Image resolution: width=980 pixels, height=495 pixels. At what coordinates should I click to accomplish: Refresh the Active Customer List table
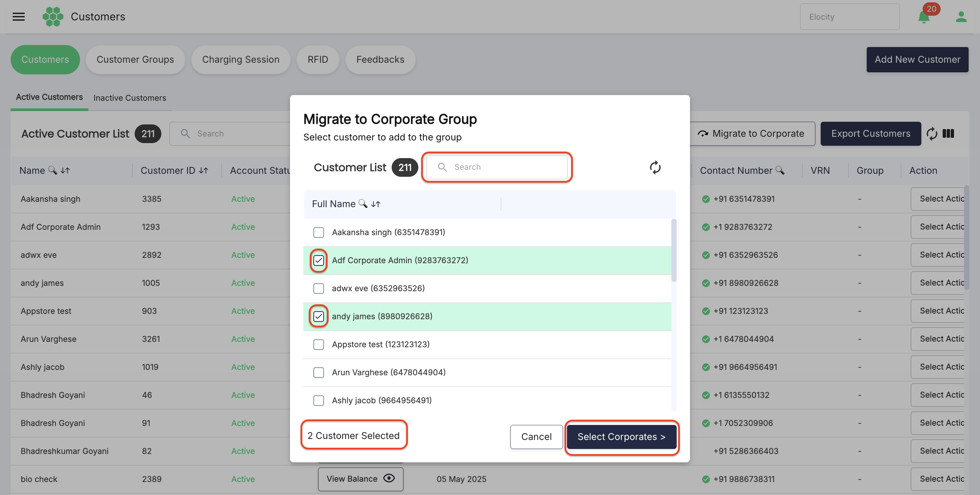click(x=932, y=134)
